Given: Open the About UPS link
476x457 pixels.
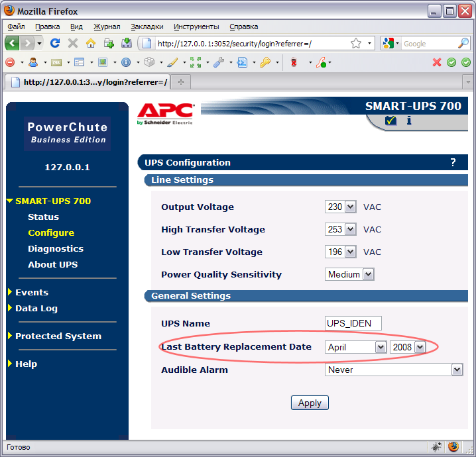Looking at the screenshot, I should coord(53,264).
